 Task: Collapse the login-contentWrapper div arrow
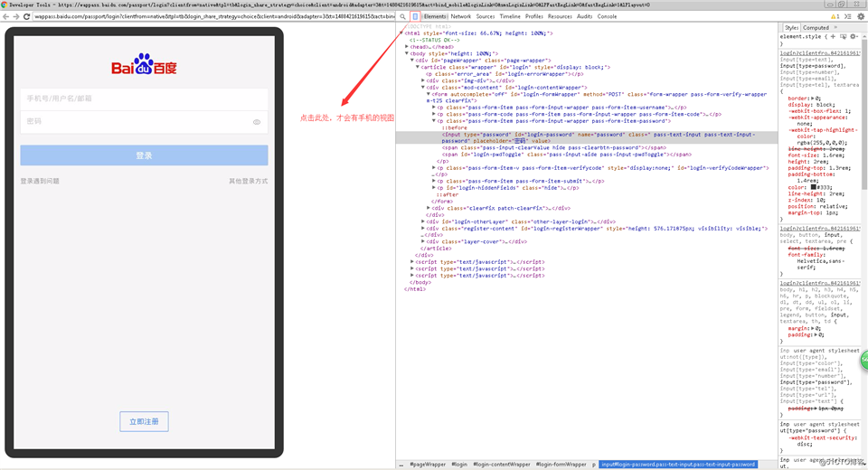tap(423, 88)
